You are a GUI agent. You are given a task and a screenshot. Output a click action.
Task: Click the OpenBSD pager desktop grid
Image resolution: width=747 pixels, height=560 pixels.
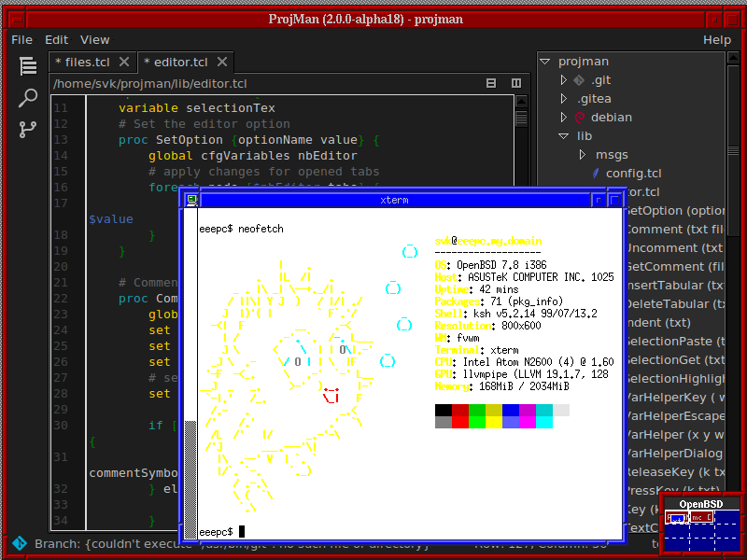coord(702,528)
